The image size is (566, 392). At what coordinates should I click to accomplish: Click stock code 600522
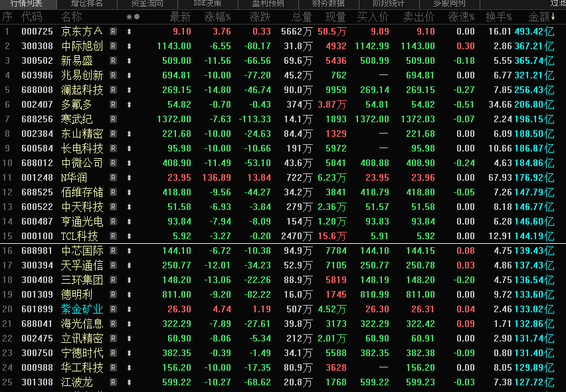tap(37, 207)
